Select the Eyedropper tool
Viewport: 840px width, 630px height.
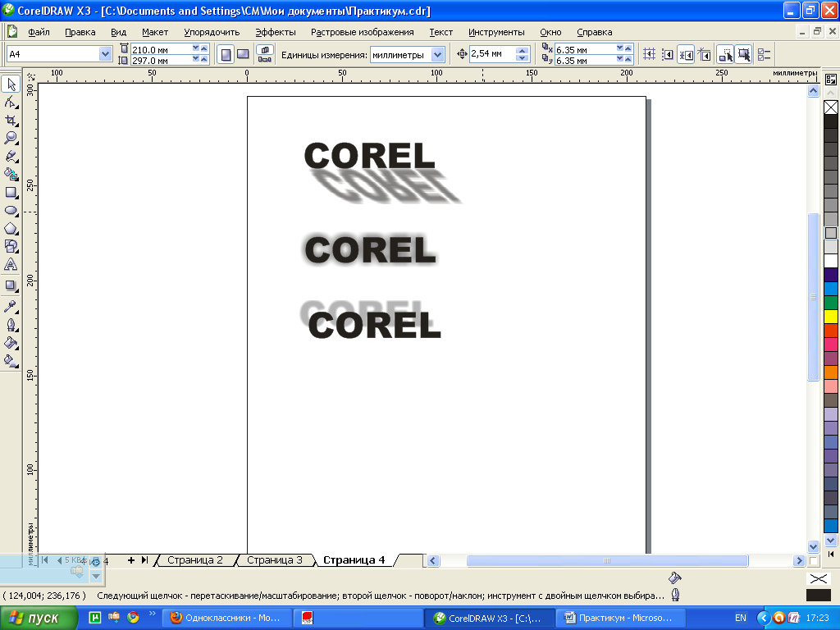[x=11, y=307]
